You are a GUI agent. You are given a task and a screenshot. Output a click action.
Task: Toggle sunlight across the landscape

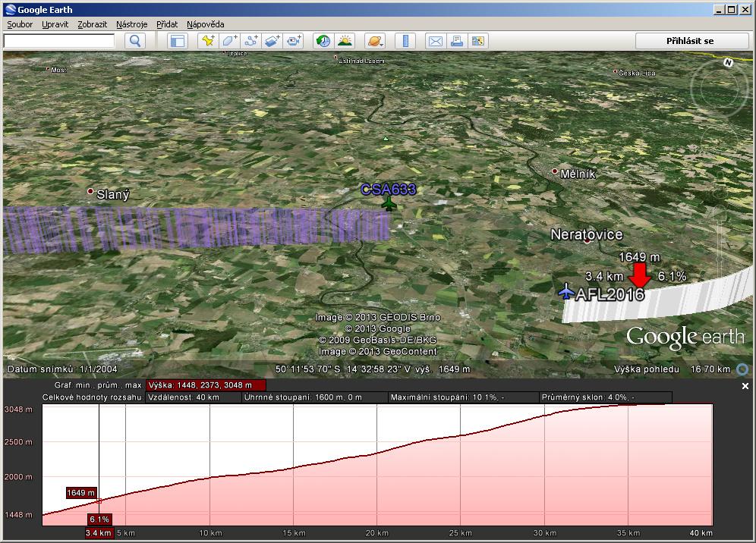345,41
